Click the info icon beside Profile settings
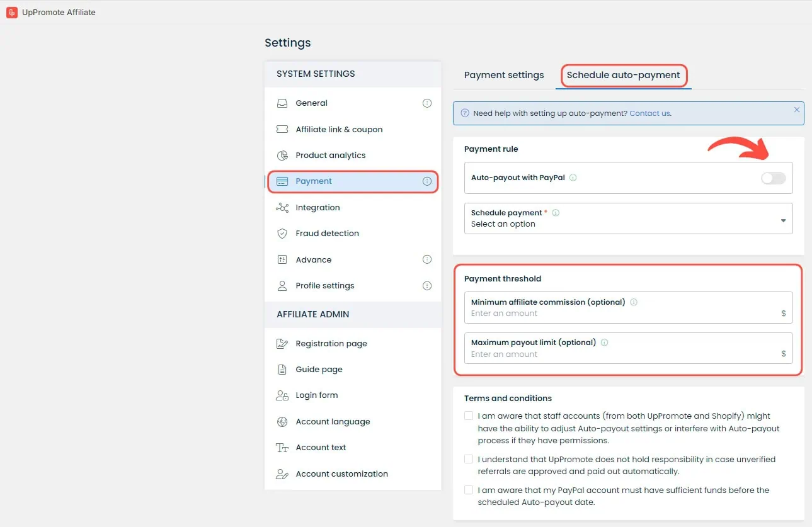 pos(427,286)
